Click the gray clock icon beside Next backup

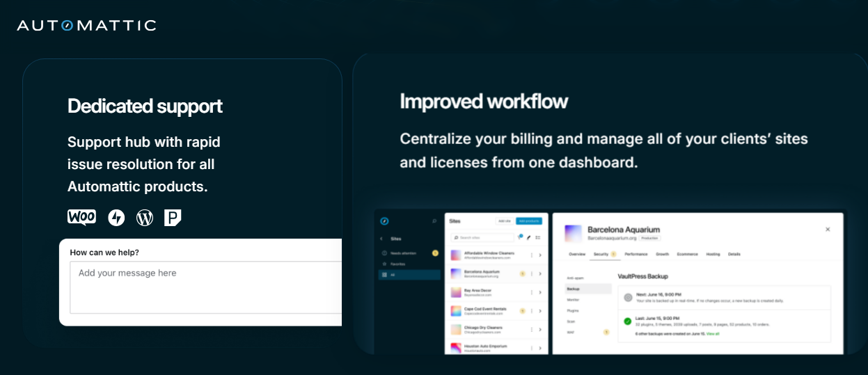[x=628, y=297]
